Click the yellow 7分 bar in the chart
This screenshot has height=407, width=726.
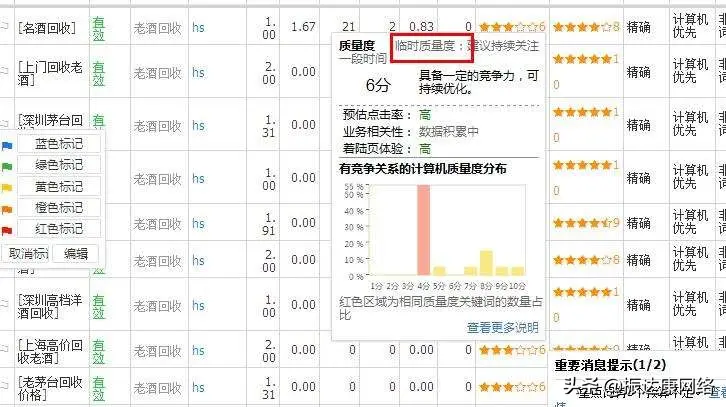click(x=470, y=271)
